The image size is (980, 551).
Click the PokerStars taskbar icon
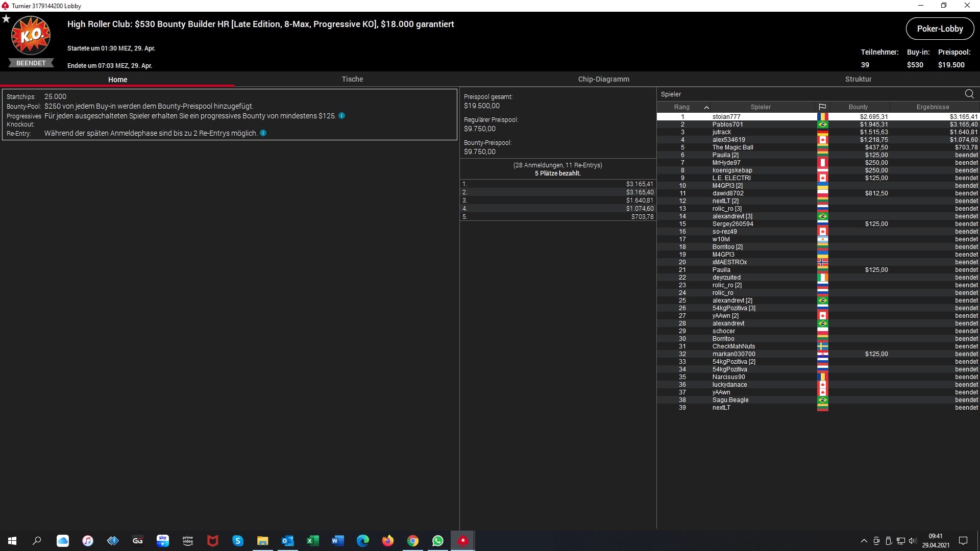(463, 541)
